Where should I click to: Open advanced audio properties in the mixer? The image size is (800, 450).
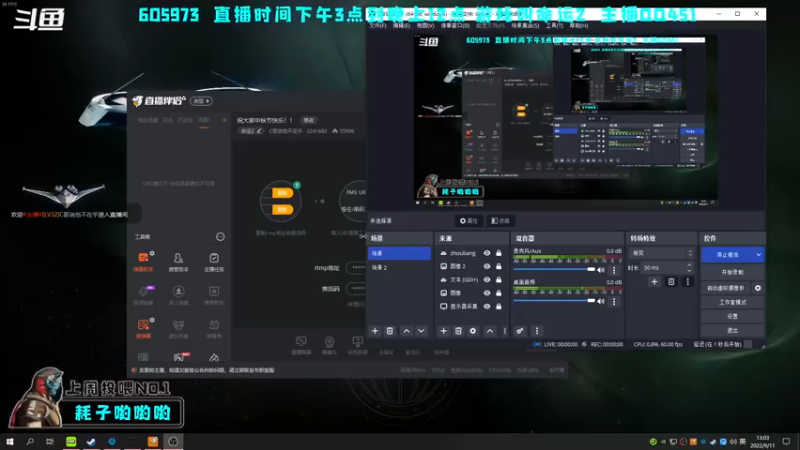520,331
